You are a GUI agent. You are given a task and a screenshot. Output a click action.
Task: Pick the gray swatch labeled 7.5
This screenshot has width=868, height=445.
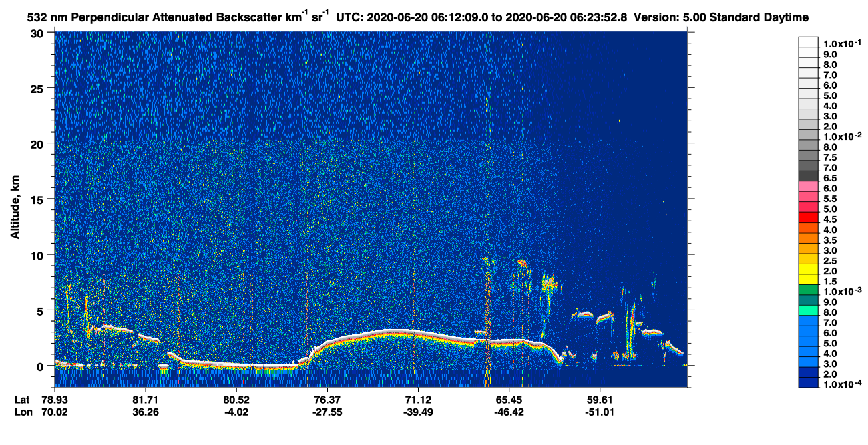point(808,156)
